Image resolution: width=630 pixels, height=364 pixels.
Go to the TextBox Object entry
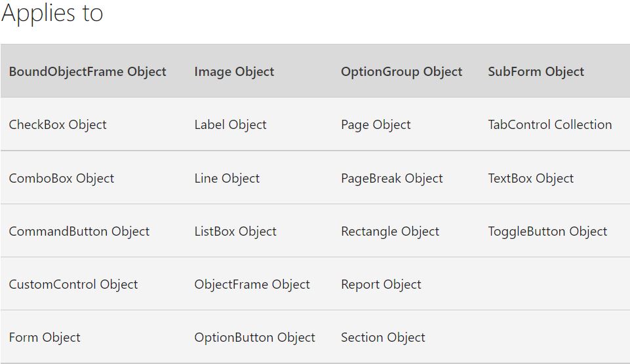tap(530, 178)
